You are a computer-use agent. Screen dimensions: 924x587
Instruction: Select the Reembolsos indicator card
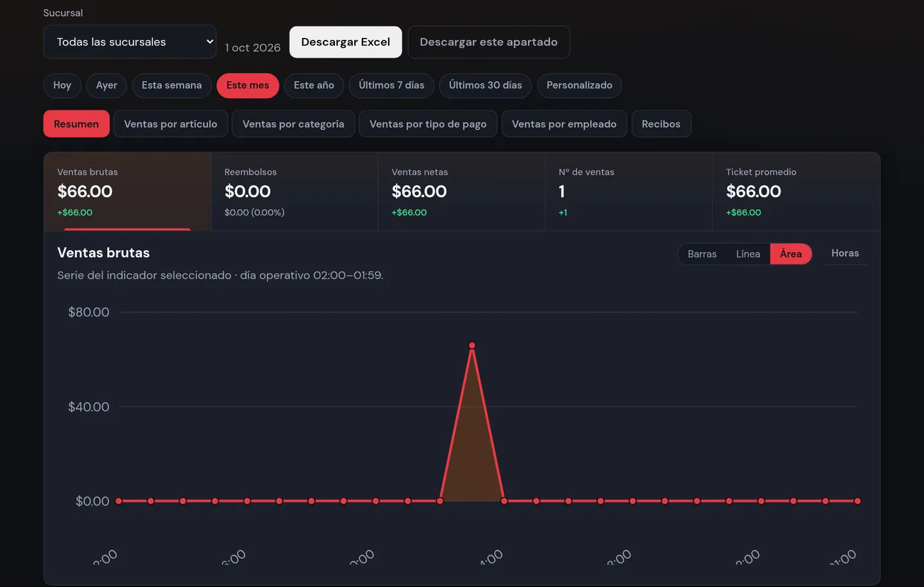[295, 191]
